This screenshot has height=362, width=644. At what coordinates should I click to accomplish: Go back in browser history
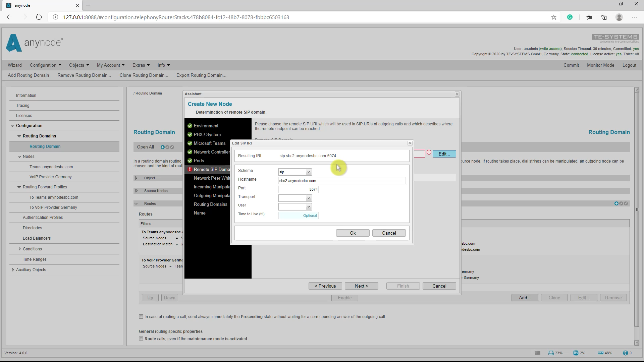click(x=9, y=17)
